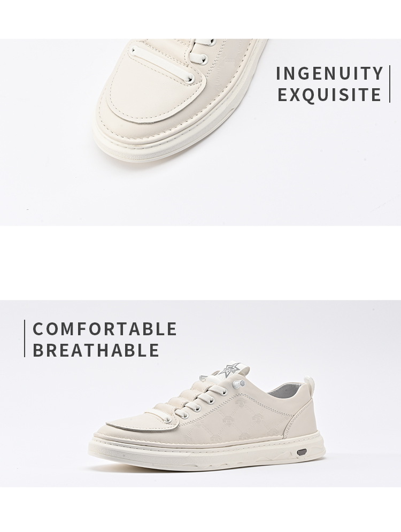Viewport: 401px width, 532px height.
Task: Click the COMFORTABLE heading text
Action: click(105, 329)
